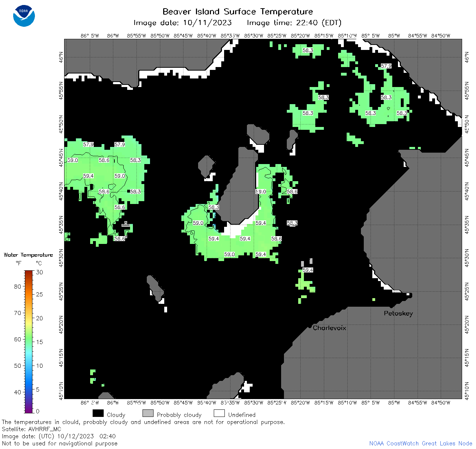Click the Charlevoix location dot marker
476x449 pixels.
(310, 326)
